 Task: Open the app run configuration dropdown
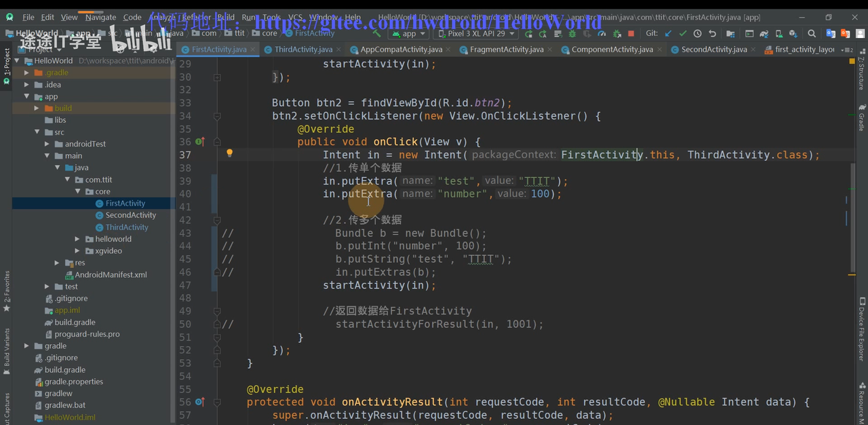408,33
